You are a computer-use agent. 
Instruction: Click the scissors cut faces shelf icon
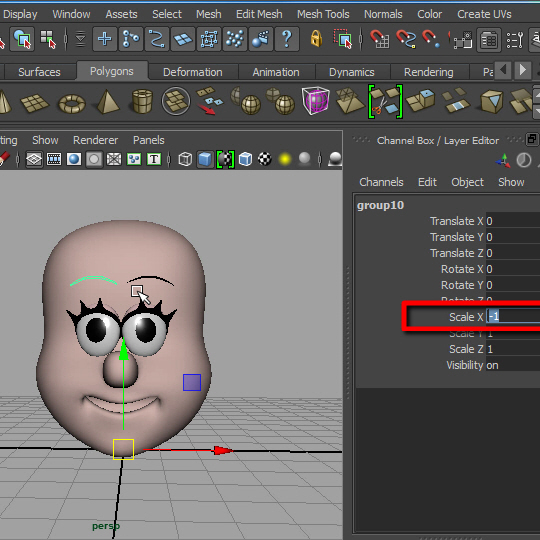385,102
